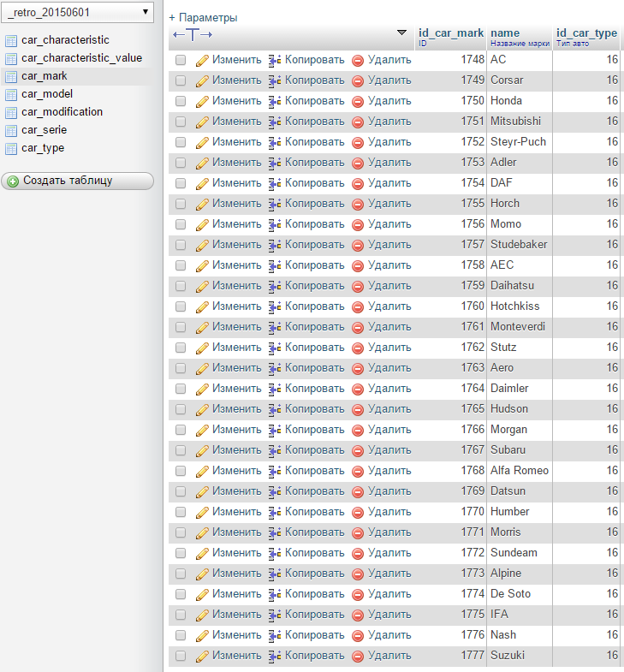Click the pencil icon for Studebaker row
This screenshot has width=624, height=672.
coord(202,246)
